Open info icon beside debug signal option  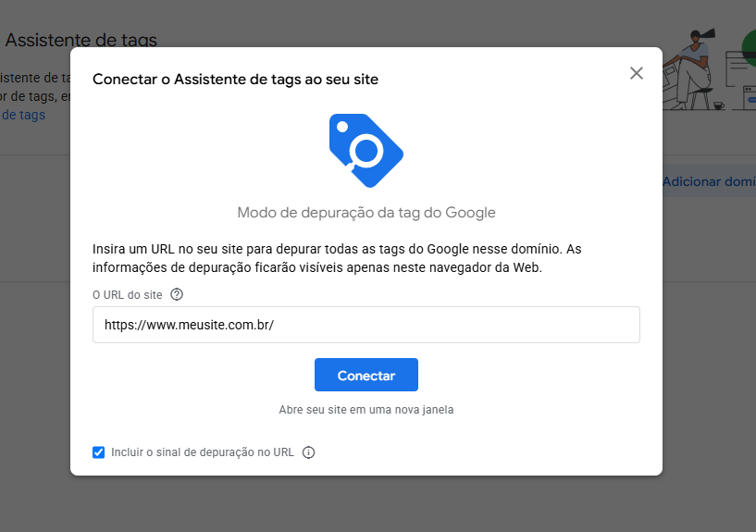tap(308, 452)
